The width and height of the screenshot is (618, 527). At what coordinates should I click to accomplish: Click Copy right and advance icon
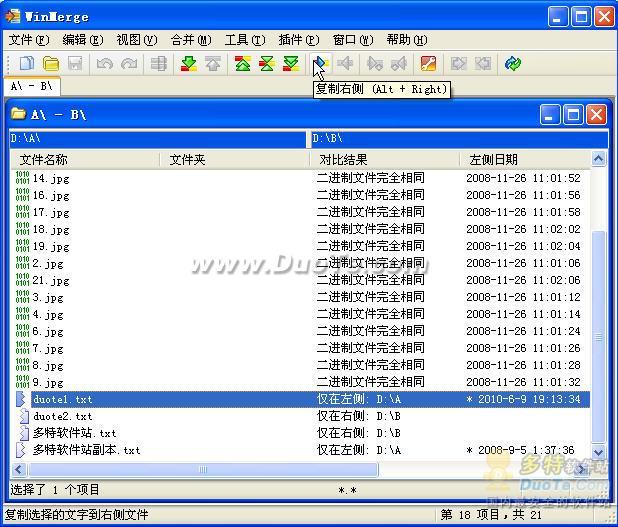coord(375,63)
